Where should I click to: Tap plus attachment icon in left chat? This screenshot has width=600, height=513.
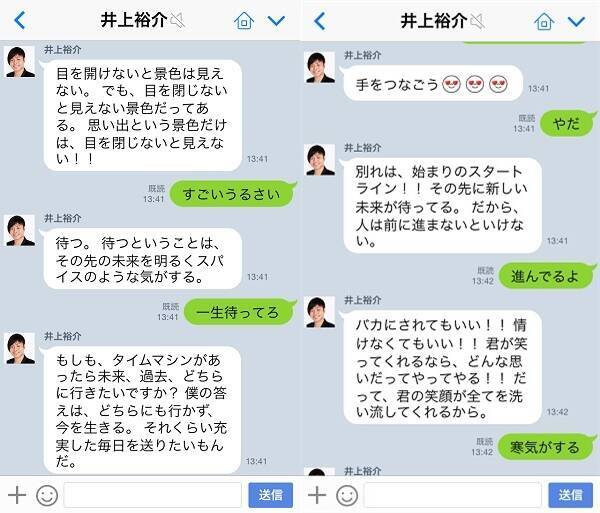click(x=17, y=495)
